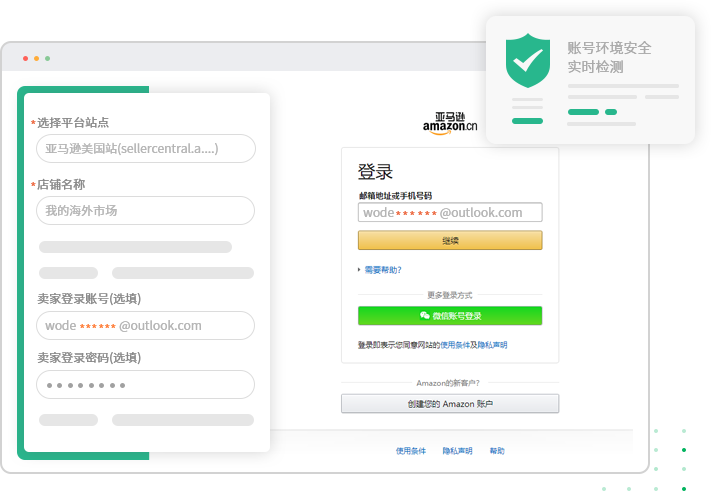Click the WeChat icon on login button

424,316
